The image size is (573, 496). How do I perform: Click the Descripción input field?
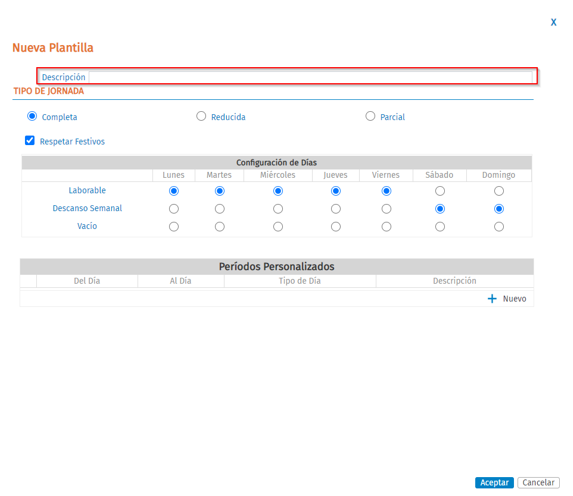311,77
